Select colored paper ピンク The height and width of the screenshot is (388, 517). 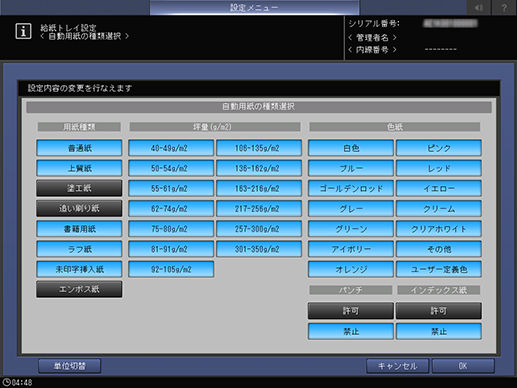pyautogui.click(x=439, y=148)
